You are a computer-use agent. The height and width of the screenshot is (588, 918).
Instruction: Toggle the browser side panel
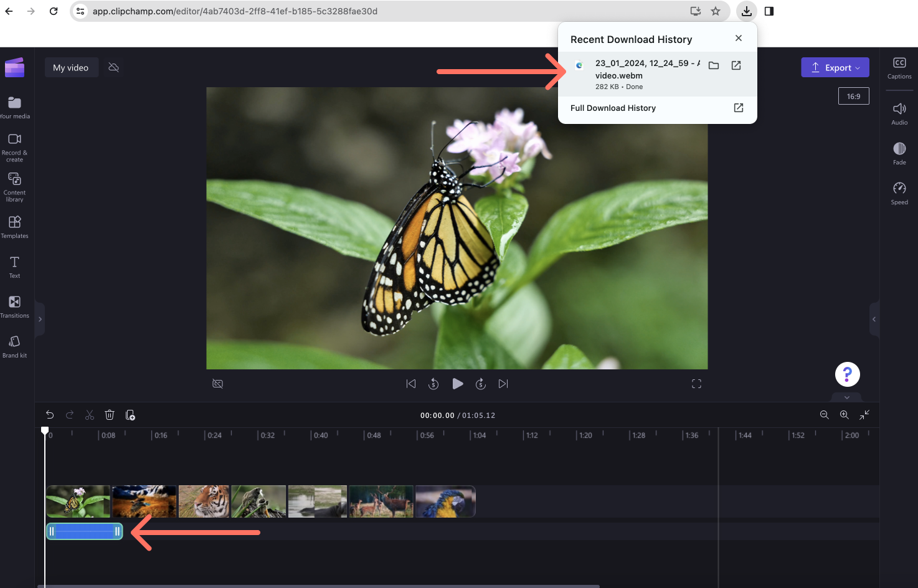pos(769,11)
